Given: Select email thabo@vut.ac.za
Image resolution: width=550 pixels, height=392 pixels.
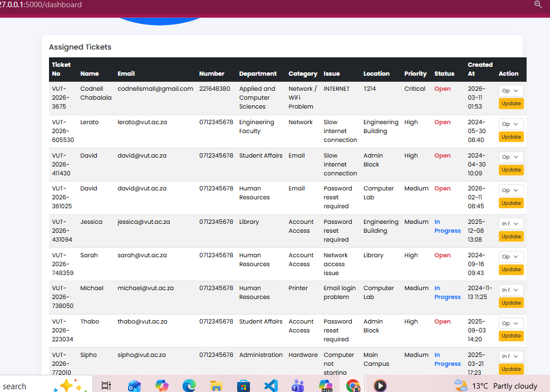Looking at the screenshot, I should [x=143, y=321].
